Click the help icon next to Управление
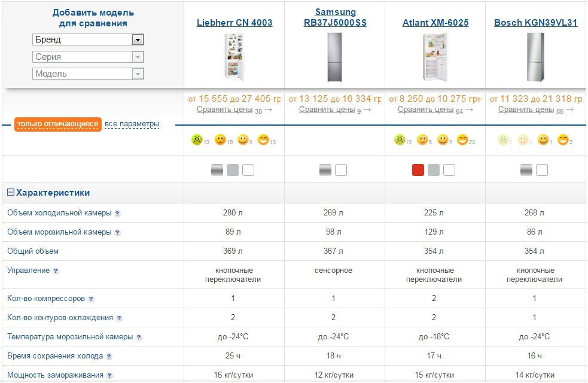The height and width of the screenshot is (383, 588). point(56,271)
